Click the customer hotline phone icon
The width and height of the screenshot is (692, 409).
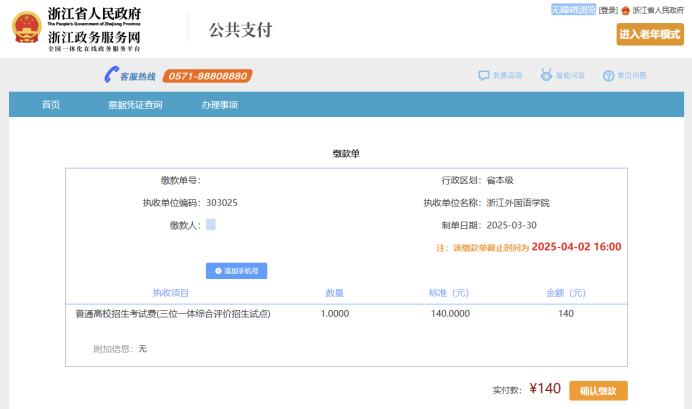tap(111, 75)
